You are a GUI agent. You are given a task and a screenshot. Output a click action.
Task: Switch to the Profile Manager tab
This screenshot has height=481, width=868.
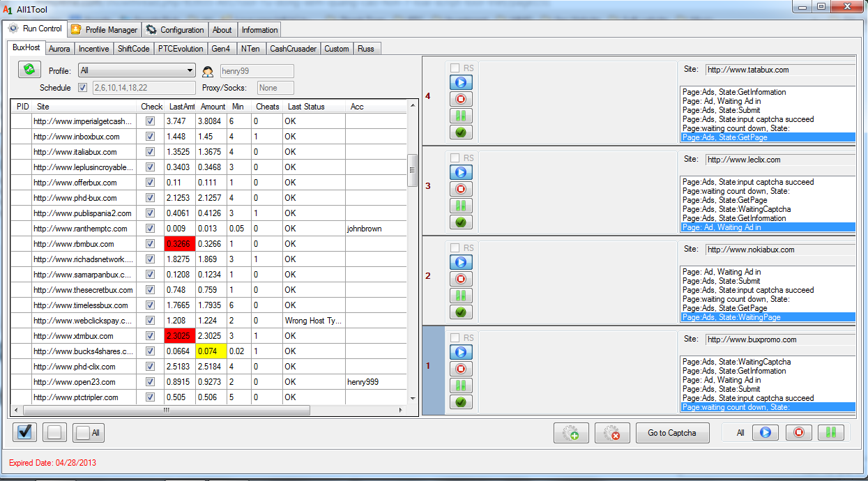(104, 30)
